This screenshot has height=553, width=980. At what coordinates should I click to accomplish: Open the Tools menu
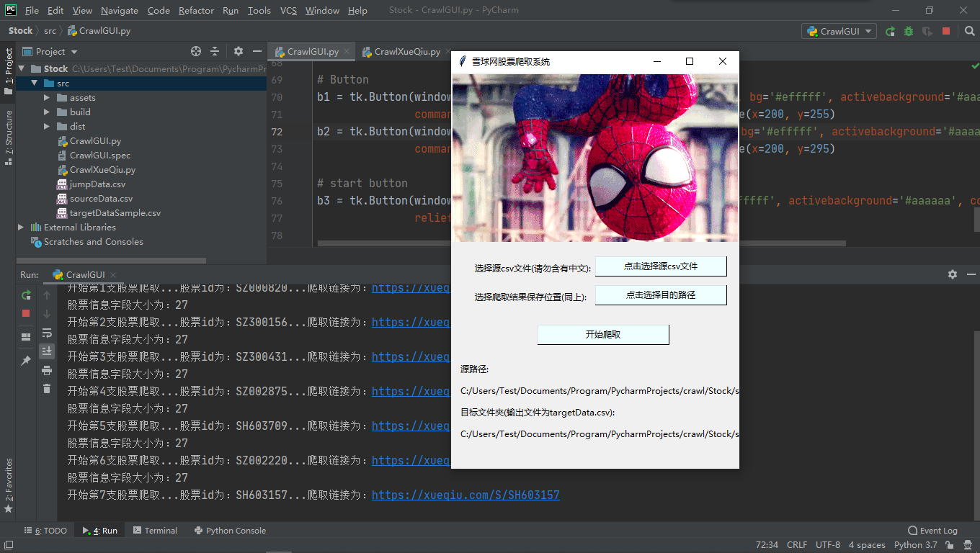coord(259,10)
